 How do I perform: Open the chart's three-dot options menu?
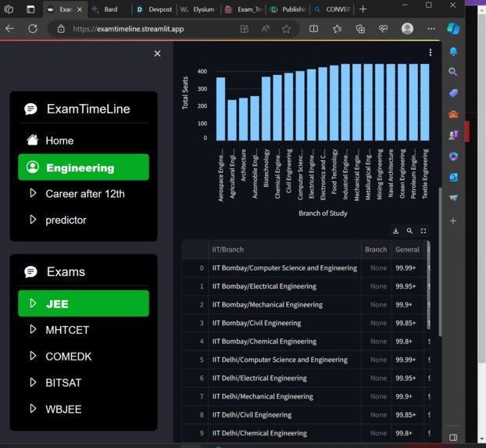click(431, 52)
